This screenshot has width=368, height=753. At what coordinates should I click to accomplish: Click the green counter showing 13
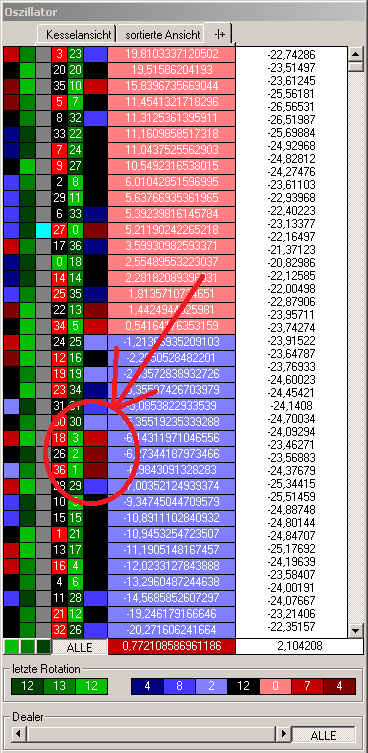tap(60, 686)
